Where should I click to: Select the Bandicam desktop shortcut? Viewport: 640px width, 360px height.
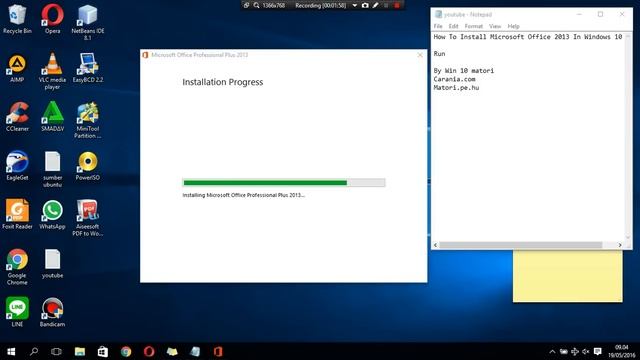tap(52, 312)
